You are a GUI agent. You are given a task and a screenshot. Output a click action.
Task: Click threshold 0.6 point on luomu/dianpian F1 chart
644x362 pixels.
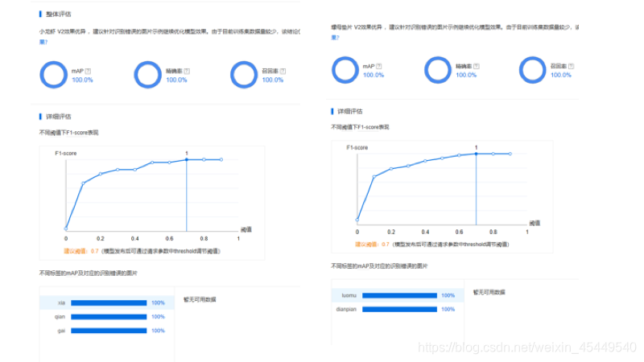[x=459, y=155]
